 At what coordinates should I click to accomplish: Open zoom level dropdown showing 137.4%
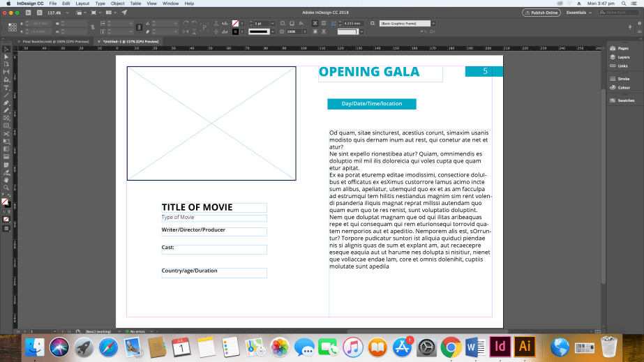click(x=68, y=13)
